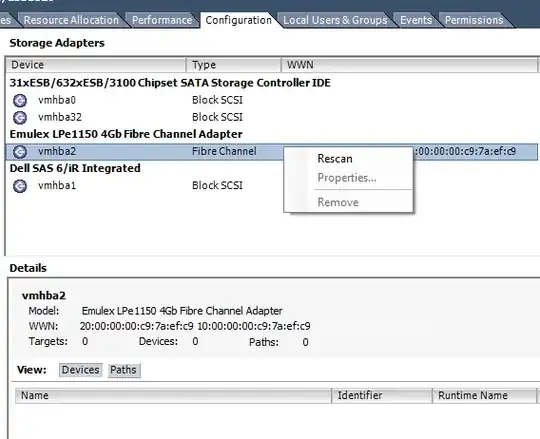
Task: Click the vmhba1 adapter icon
Action: pos(20,186)
